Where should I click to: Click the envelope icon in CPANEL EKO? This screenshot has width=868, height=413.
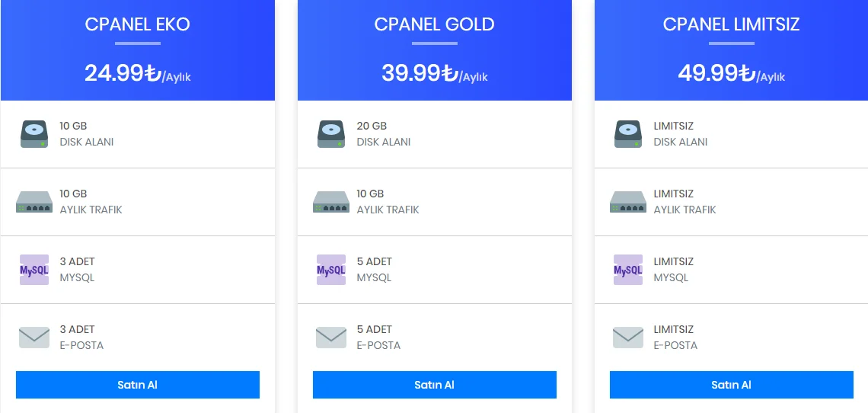[34, 338]
